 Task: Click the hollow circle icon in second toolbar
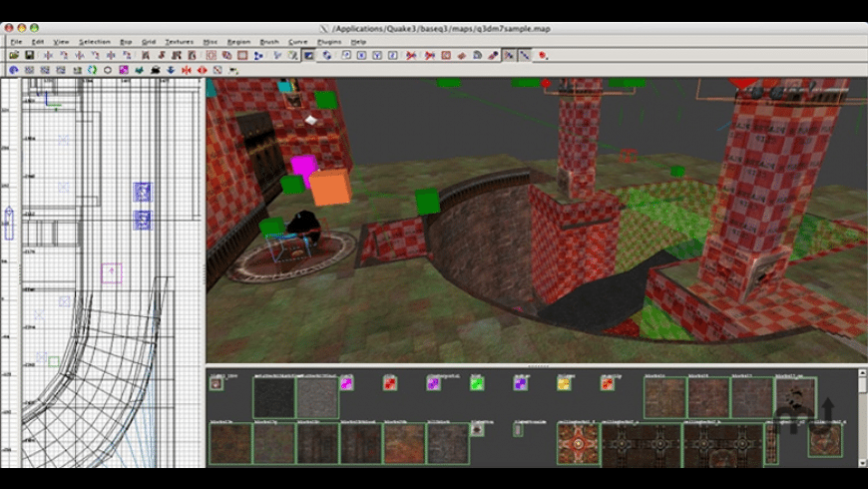(x=108, y=71)
